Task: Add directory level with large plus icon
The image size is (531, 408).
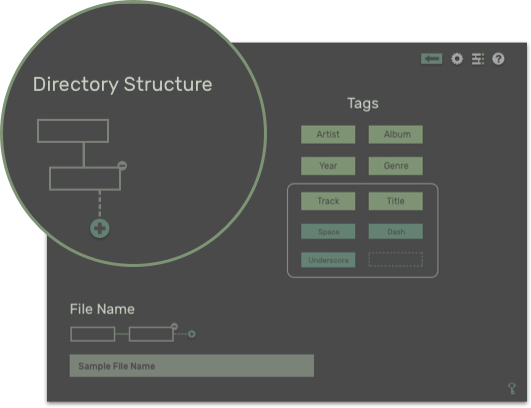Action: [x=100, y=228]
